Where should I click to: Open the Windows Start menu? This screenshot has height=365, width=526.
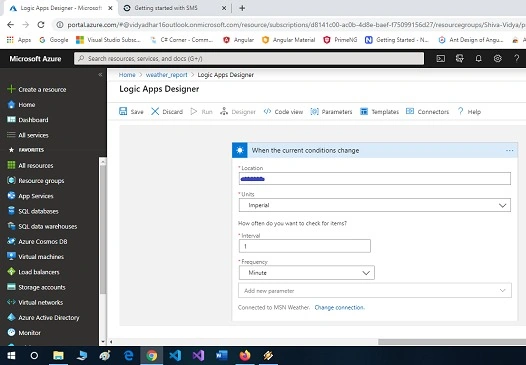[11, 355]
